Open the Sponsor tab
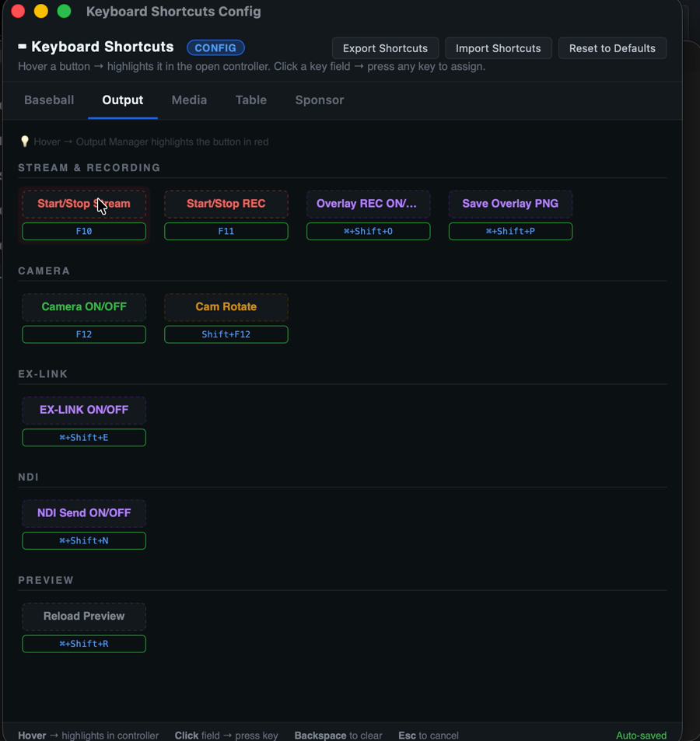Image resolution: width=700 pixels, height=741 pixels. click(320, 100)
